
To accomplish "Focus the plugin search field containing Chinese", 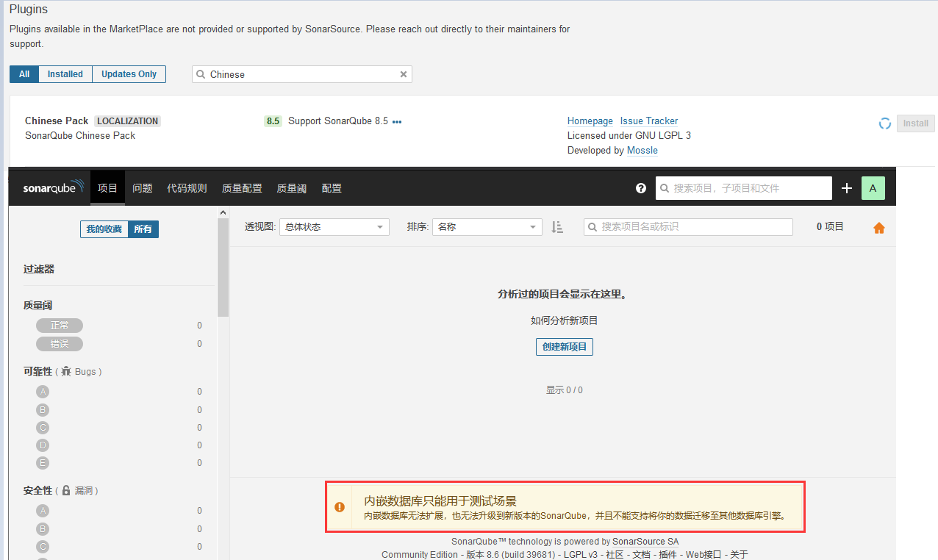I will tap(302, 74).
